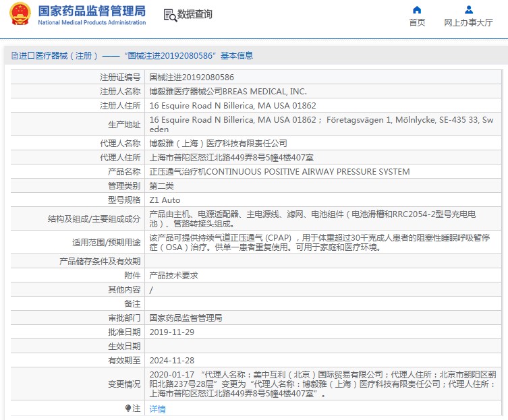The height and width of the screenshot is (420, 508).
Task: Click the 产品储存条件及有效期 row label
Action: (100, 262)
